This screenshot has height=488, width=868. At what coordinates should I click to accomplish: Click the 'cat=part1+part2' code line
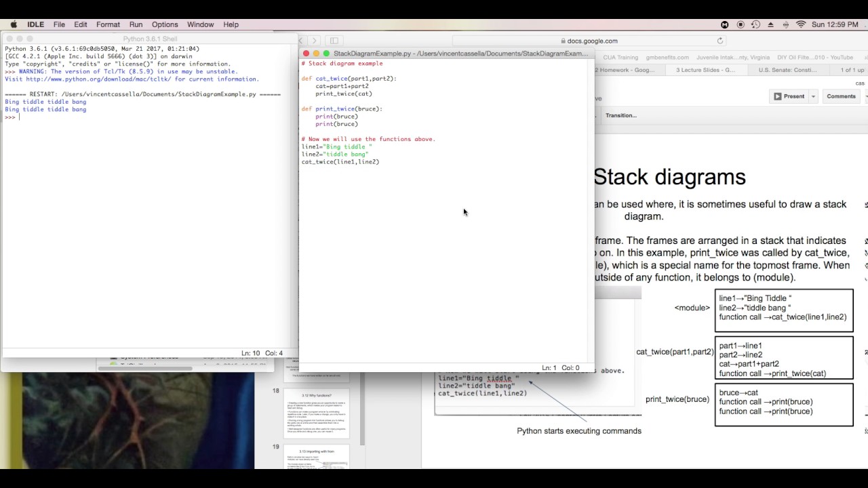click(342, 86)
